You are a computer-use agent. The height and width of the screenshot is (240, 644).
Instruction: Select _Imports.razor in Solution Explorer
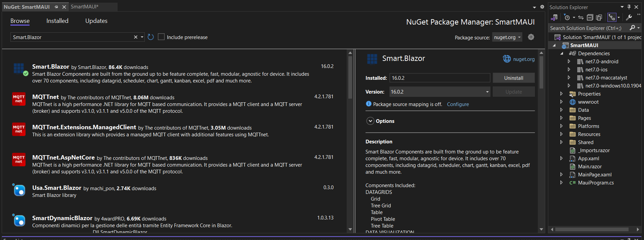coord(593,150)
